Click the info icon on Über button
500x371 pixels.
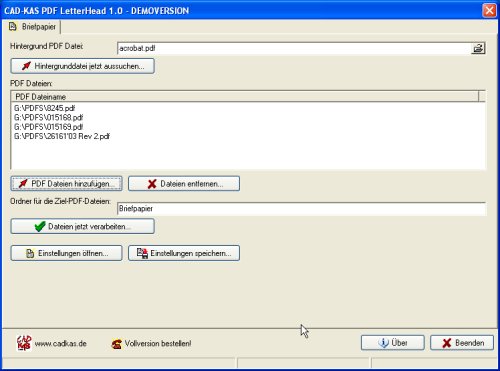(x=383, y=343)
